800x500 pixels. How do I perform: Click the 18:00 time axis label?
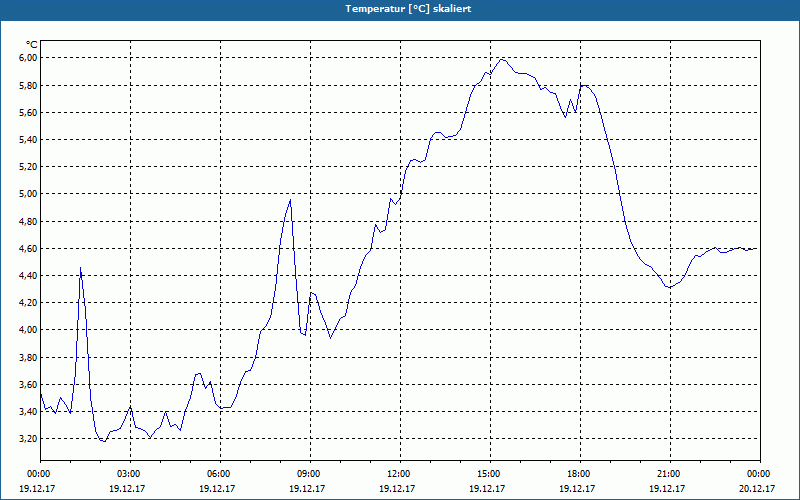(580, 474)
